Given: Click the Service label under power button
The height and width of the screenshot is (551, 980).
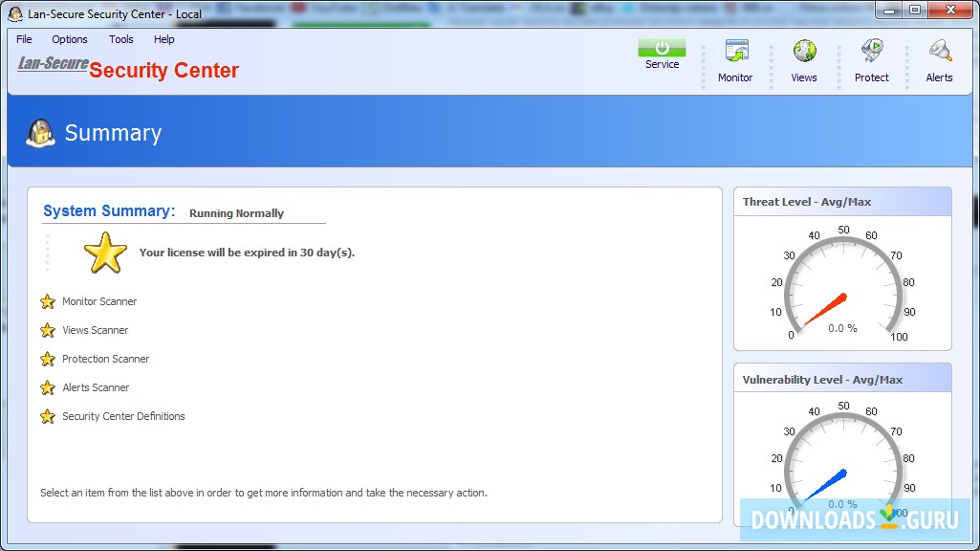Looking at the screenshot, I should point(662,64).
